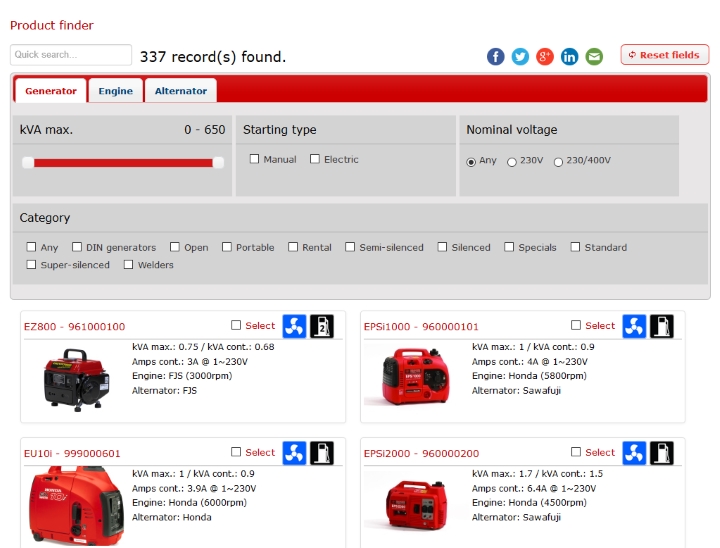Check the Open category
The width and height of the screenshot is (720, 548).
coord(174,247)
